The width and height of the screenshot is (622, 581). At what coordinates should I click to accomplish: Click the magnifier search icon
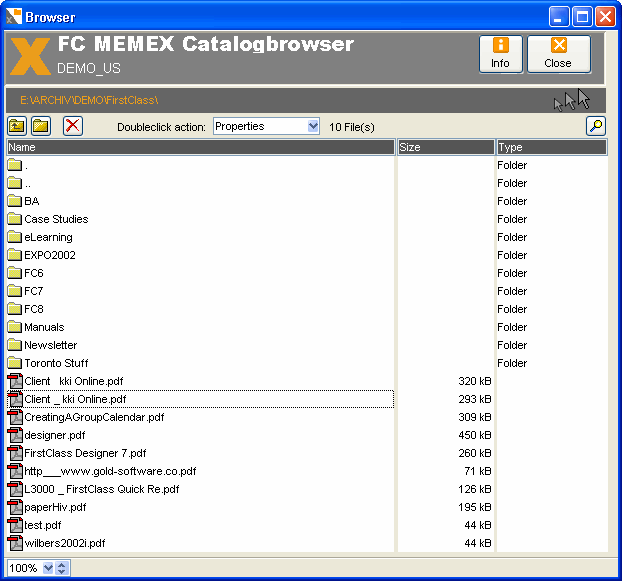pos(596,126)
